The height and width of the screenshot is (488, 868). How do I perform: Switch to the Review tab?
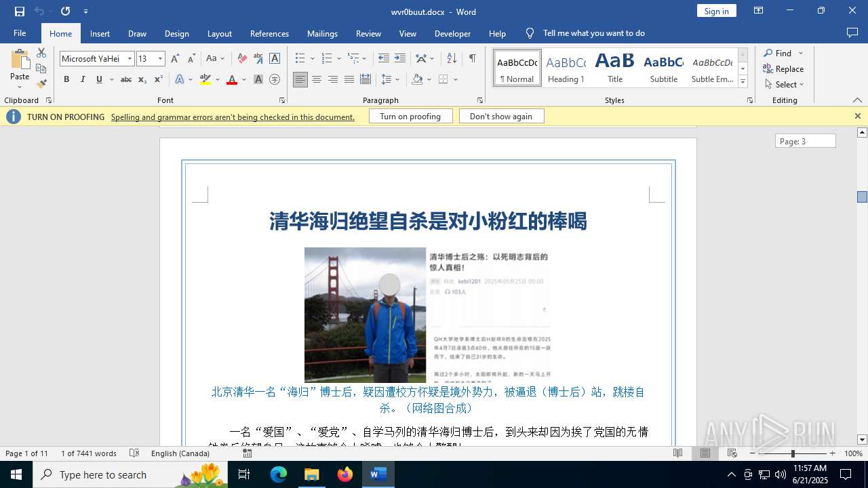point(368,33)
